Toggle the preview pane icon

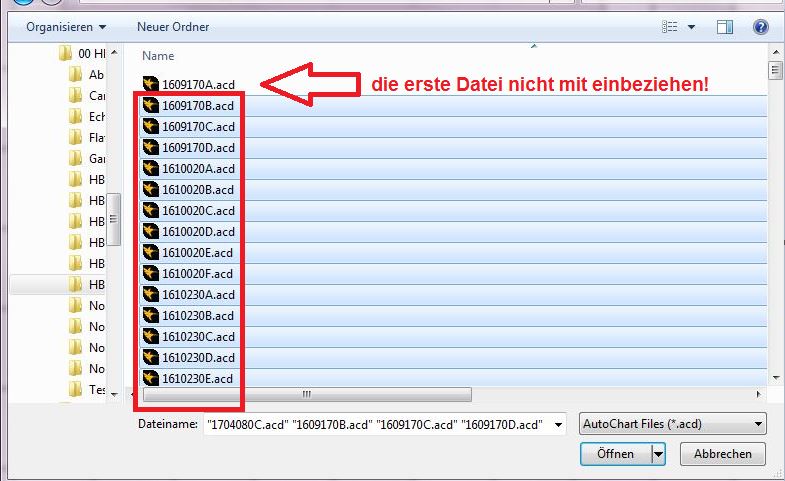point(727,27)
